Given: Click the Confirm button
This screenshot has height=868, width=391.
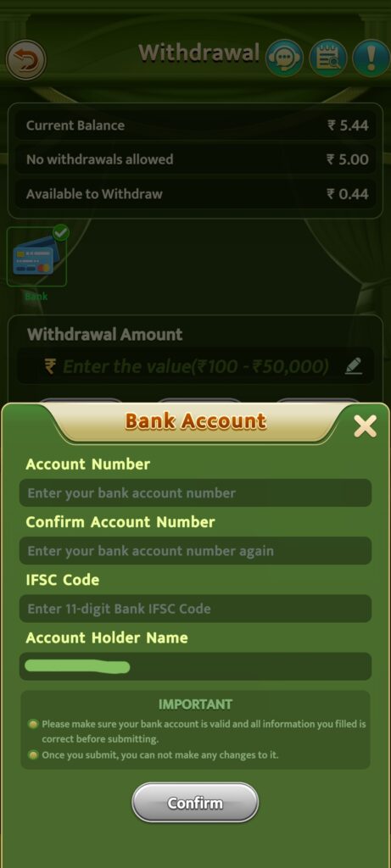Looking at the screenshot, I should [195, 803].
